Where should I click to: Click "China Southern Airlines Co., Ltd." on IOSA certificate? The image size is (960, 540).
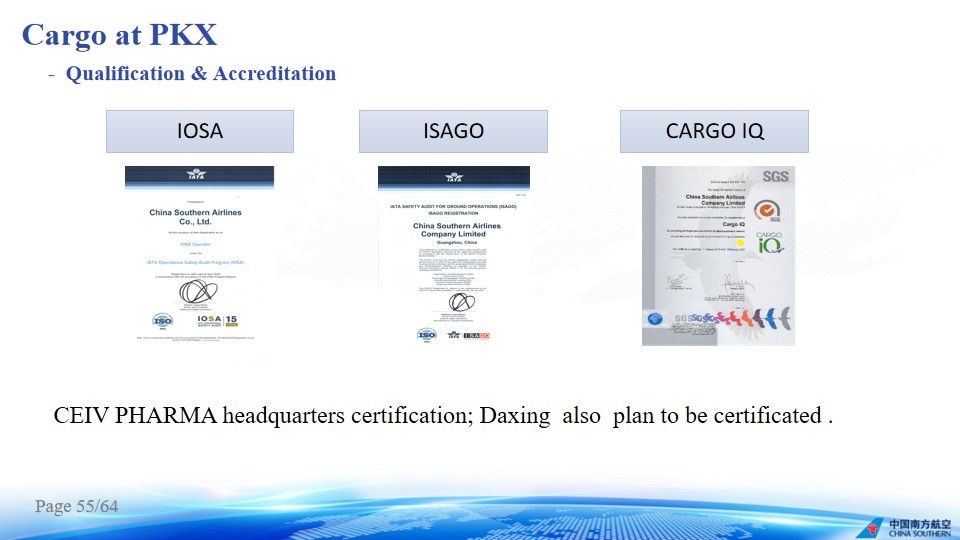[x=195, y=217]
